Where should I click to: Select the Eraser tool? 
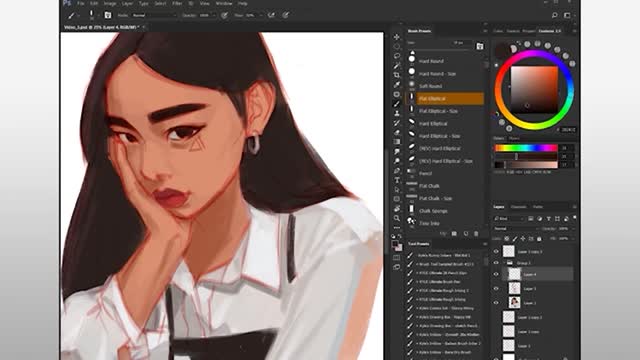[x=397, y=133]
